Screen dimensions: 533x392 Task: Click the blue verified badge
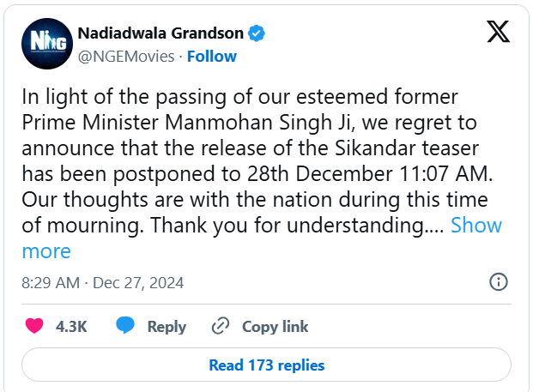point(257,33)
